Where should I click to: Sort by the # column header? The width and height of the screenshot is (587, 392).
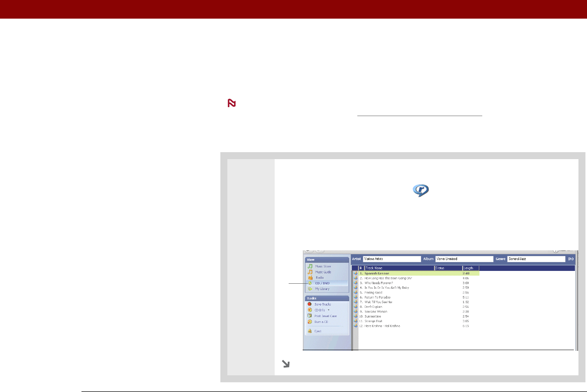tap(361, 268)
